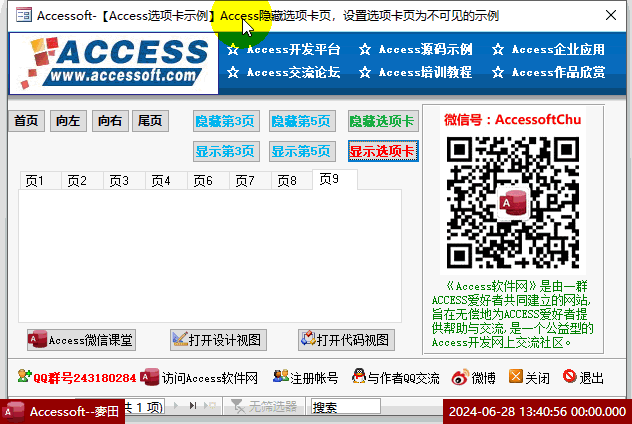This screenshot has width=632, height=424.
Task: Click the red Access icon beside 访问Access软件网
Action: [x=150, y=377]
